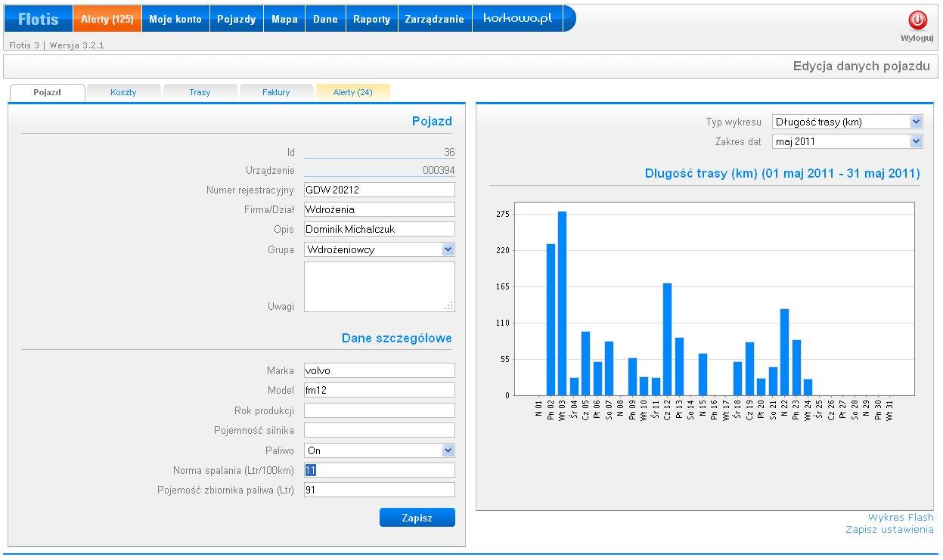Image resolution: width=943 pixels, height=560 pixels.
Task: Click the Numer rejestracyjny field
Action: pos(380,190)
